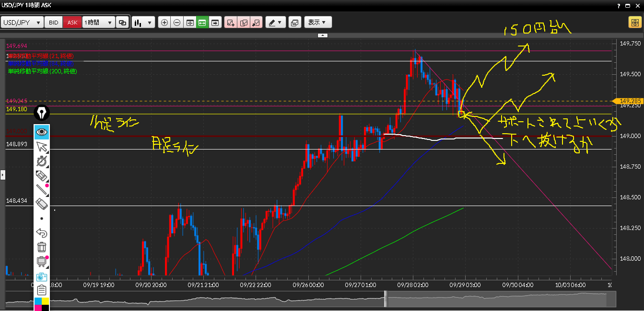Open the pen thickness dot selector
Screen dimensions: 644x311
point(42,219)
